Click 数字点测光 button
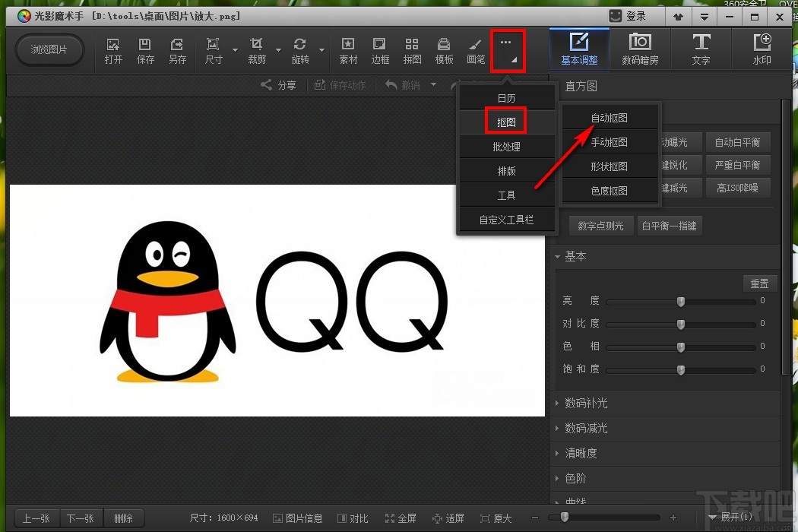 pos(600,226)
